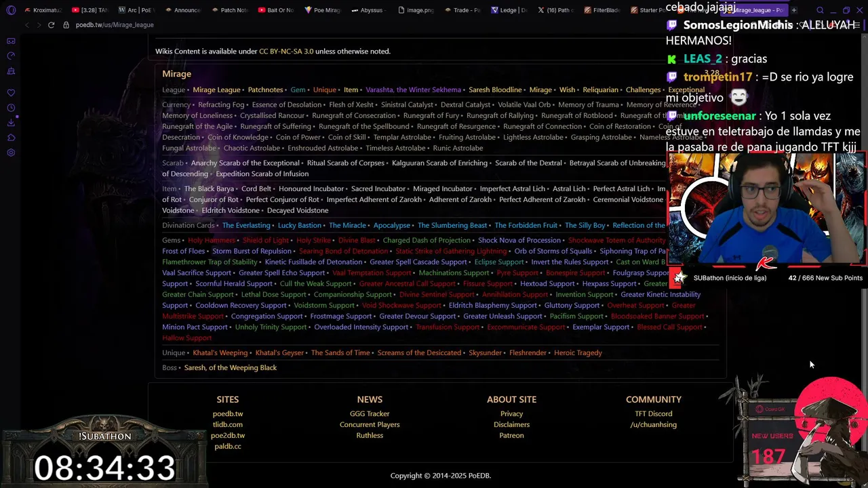Go back with the browser back arrow
The height and width of the screenshot is (488, 868).
[26, 25]
